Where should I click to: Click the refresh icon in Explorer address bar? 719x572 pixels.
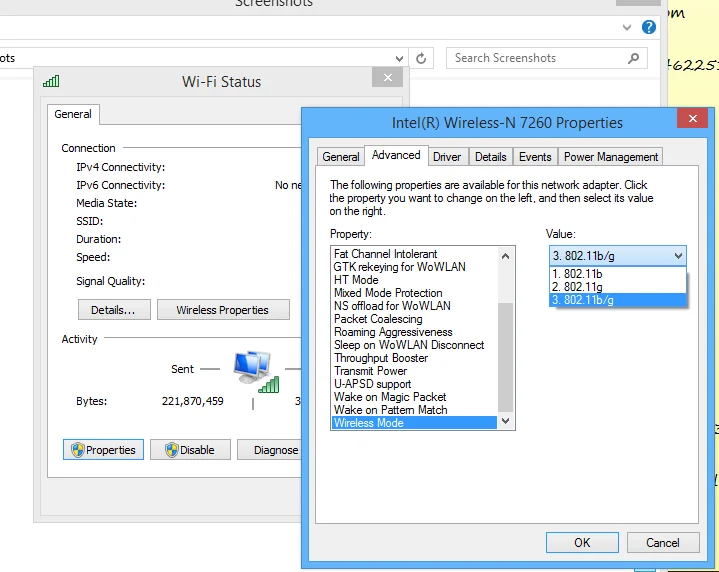tap(421, 58)
